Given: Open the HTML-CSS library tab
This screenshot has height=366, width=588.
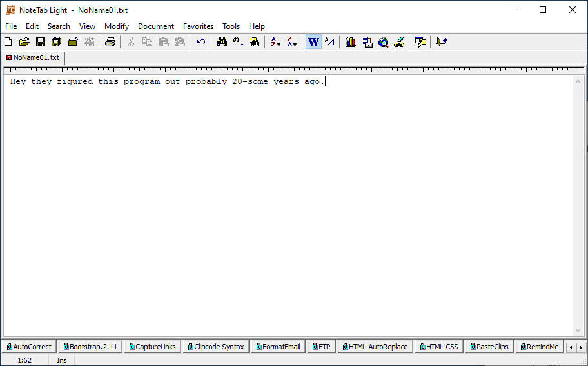Looking at the screenshot, I should point(439,347).
